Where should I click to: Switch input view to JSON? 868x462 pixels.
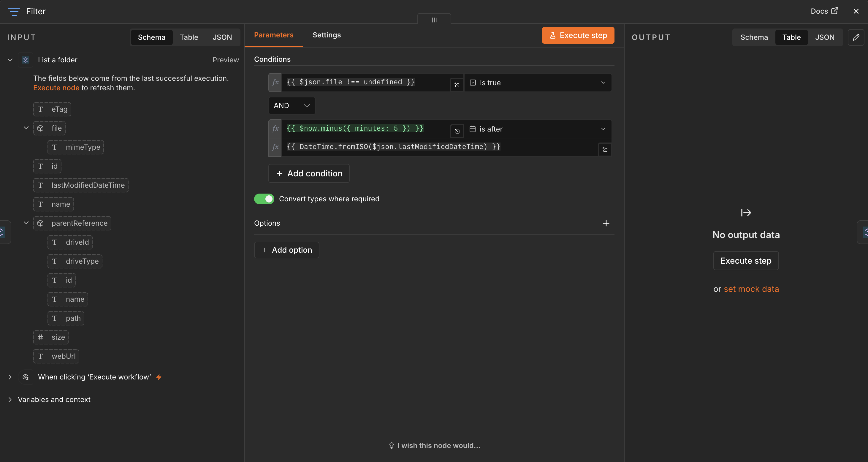point(222,37)
